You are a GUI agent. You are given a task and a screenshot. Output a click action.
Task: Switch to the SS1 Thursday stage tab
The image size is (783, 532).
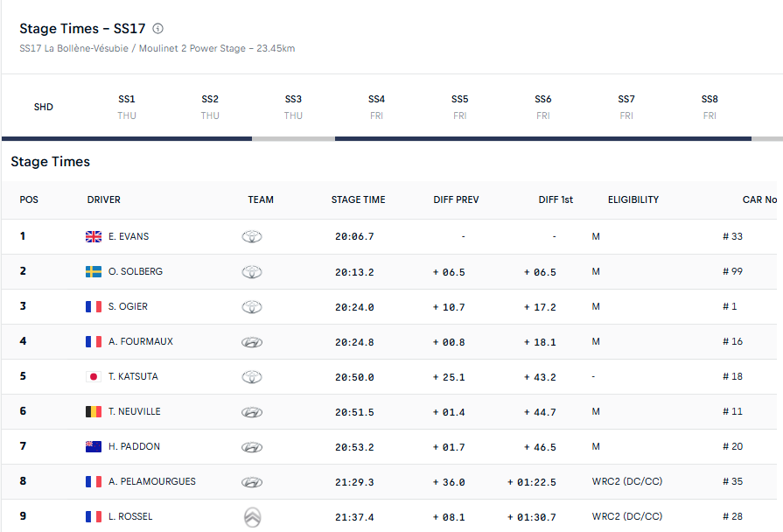pos(127,107)
